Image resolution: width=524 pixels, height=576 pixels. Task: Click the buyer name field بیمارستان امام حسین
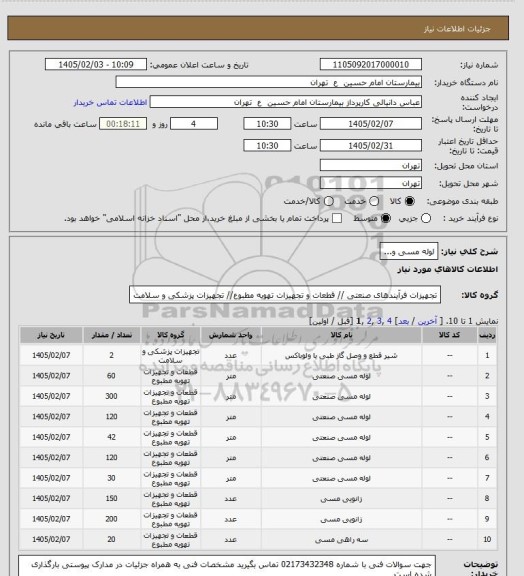click(x=268, y=82)
